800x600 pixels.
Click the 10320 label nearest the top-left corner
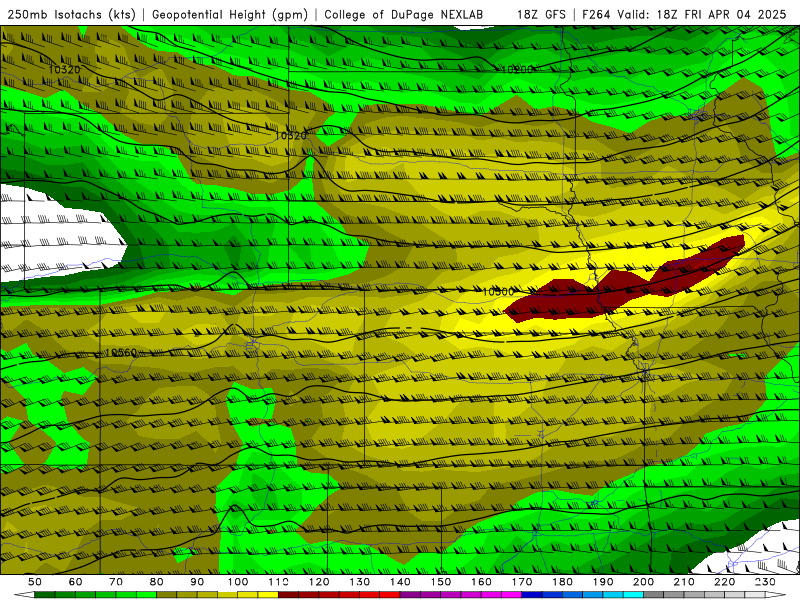click(x=64, y=69)
